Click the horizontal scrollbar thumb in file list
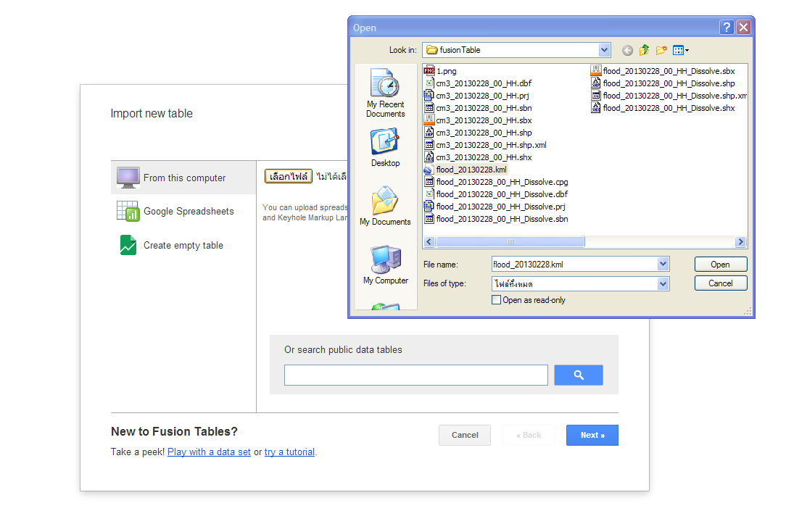The image size is (786, 532). point(510,242)
